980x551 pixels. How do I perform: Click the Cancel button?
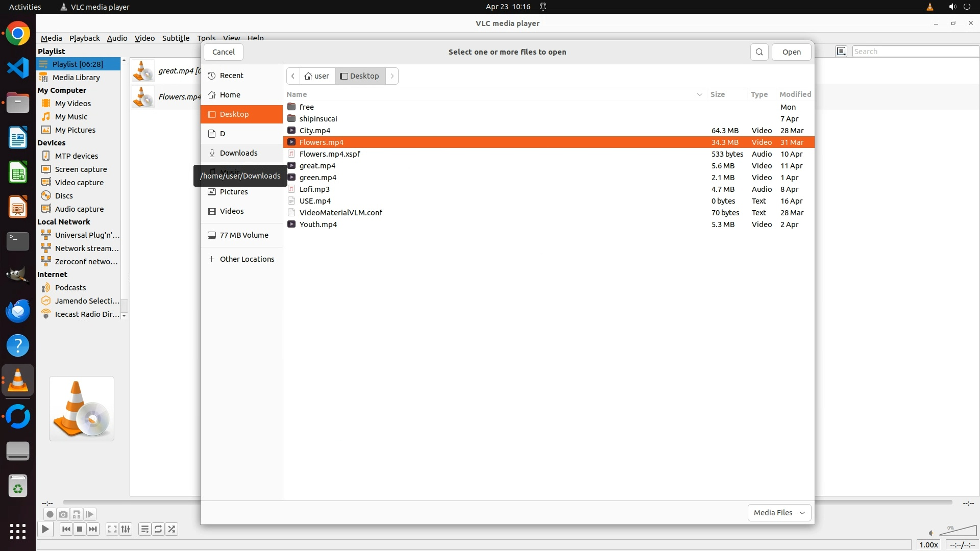tap(223, 52)
